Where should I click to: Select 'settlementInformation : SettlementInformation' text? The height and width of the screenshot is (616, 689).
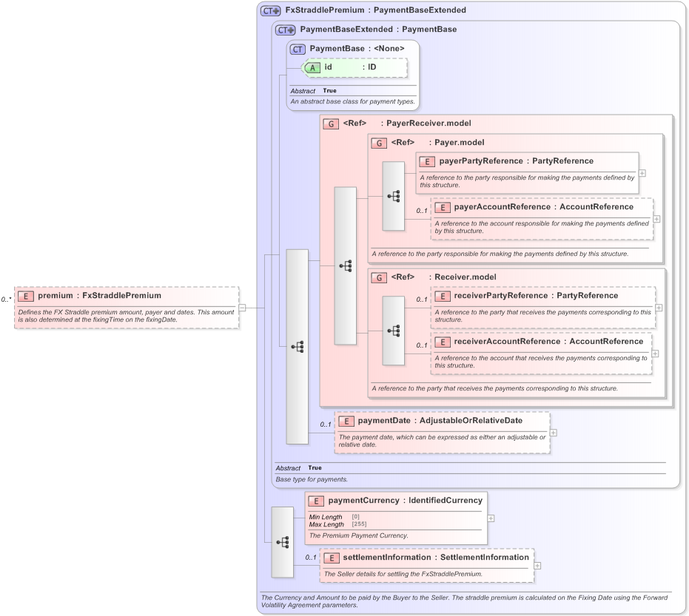tap(436, 557)
